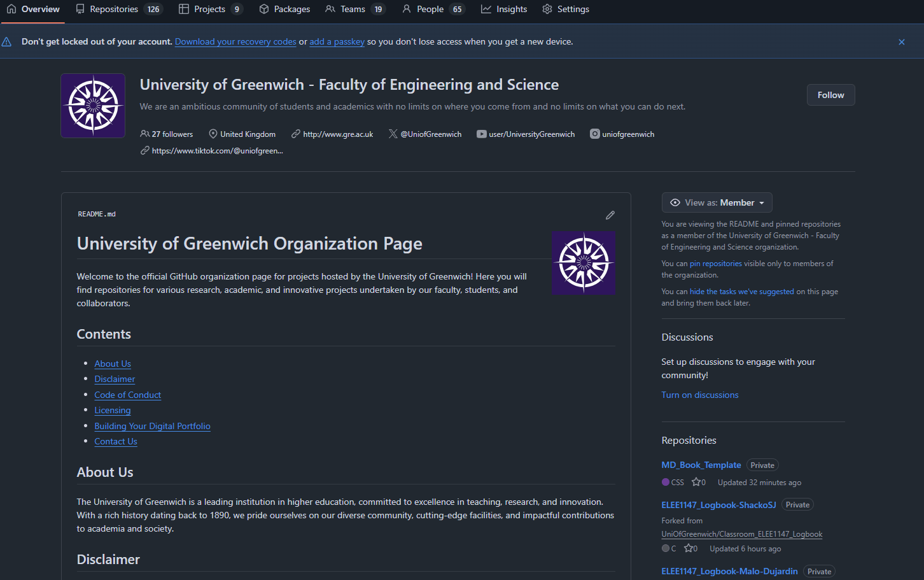Edit the README with pencil icon

click(x=610, y=215)
